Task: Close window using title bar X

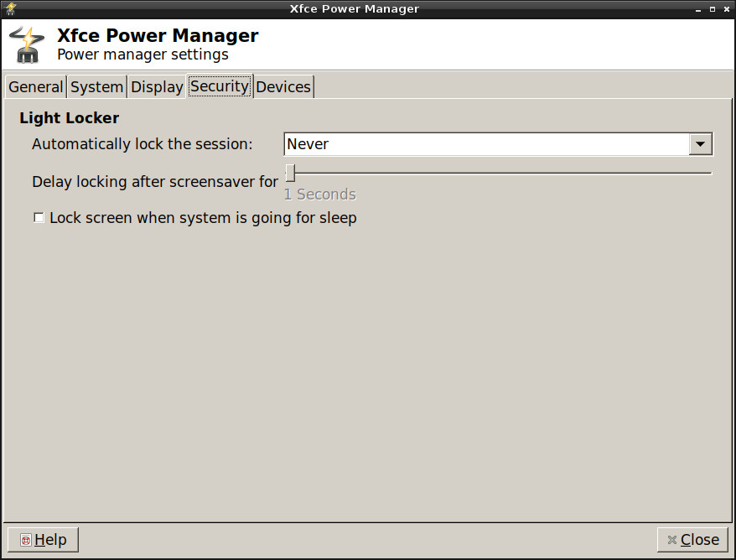Action: click(x=727, y=9)
